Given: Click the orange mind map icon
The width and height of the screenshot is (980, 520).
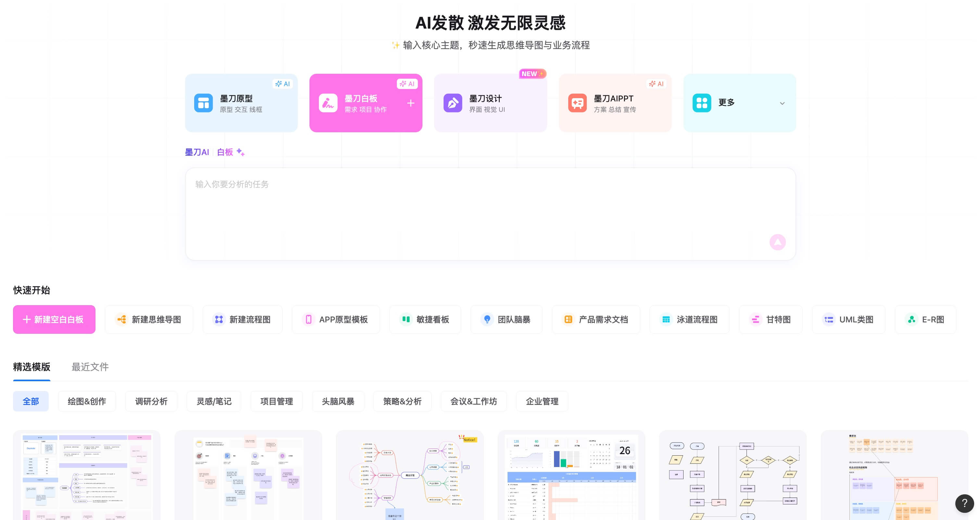Looking at the screenshot, I should click(121, 319).
